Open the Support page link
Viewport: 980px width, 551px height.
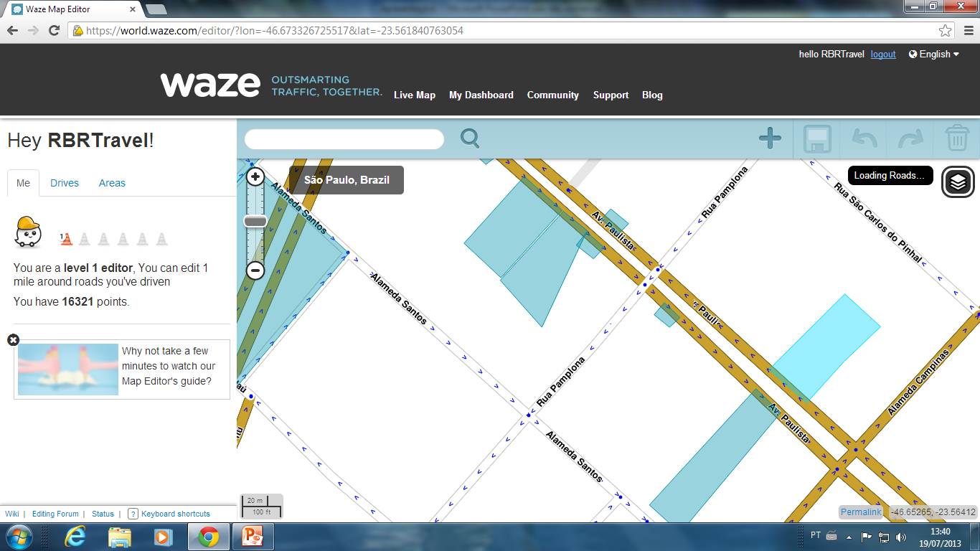point(611,95)
